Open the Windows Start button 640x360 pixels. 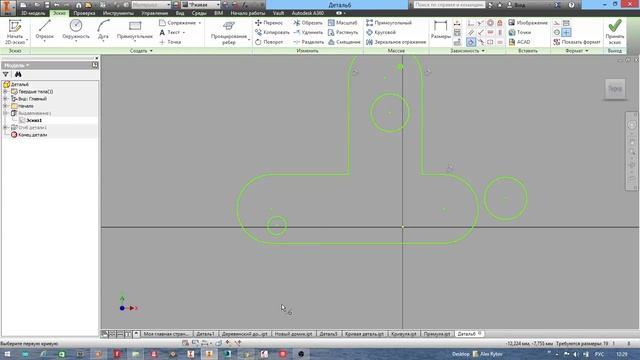(x=7, y=354)
